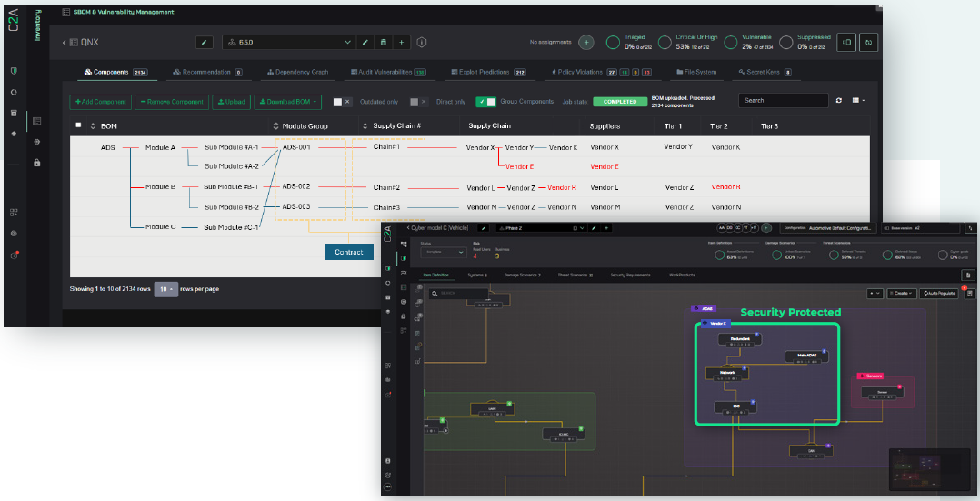980x501 pixels.
Task: Click the components Search field
Action: (x=783, y=101)
